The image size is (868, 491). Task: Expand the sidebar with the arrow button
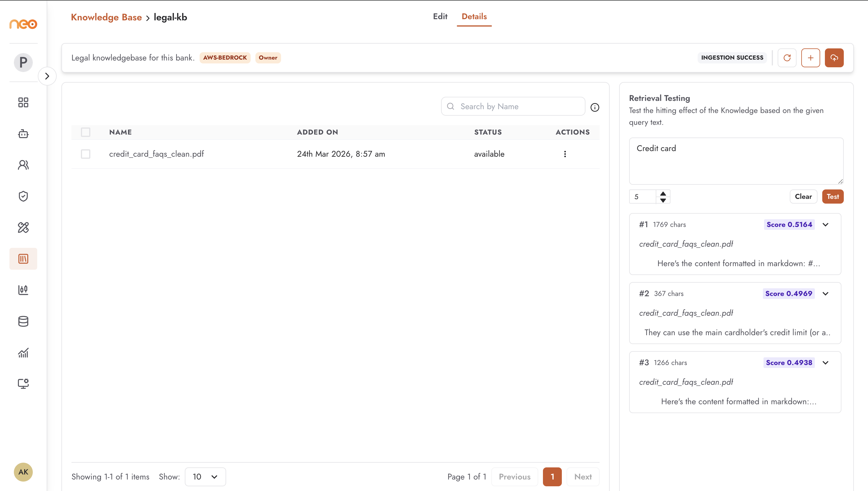(47, 76)
